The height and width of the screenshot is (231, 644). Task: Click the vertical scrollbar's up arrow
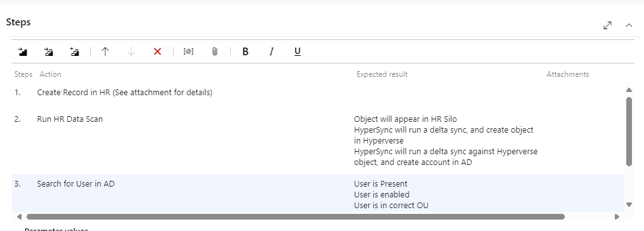click(629, 89)
